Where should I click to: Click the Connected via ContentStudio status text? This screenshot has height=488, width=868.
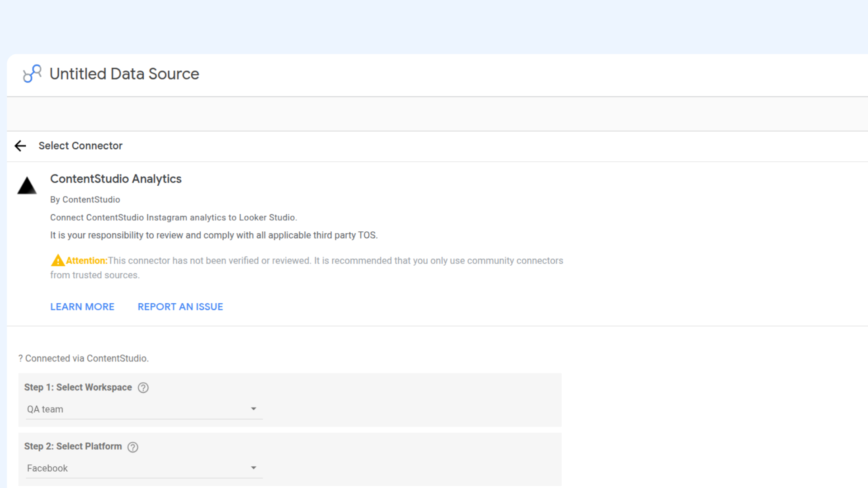coord(84,358)
